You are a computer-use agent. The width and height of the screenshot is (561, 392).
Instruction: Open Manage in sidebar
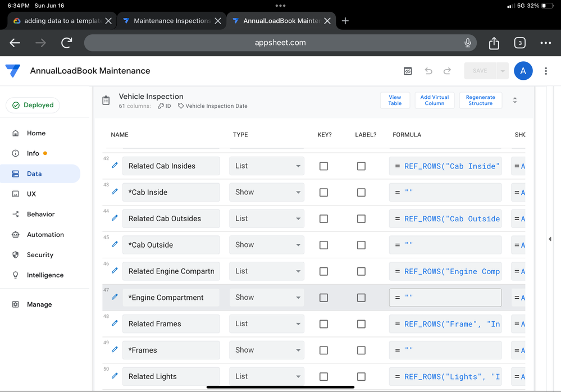(39, 304)
